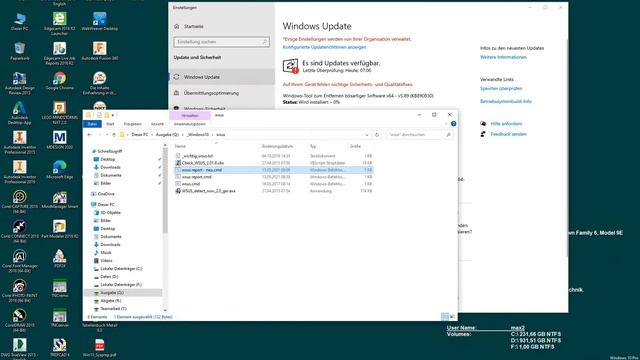Viewport: 640px width, 360px height.
Task: Open Part Modeler 2018 R2 icon
Action: 60,229
